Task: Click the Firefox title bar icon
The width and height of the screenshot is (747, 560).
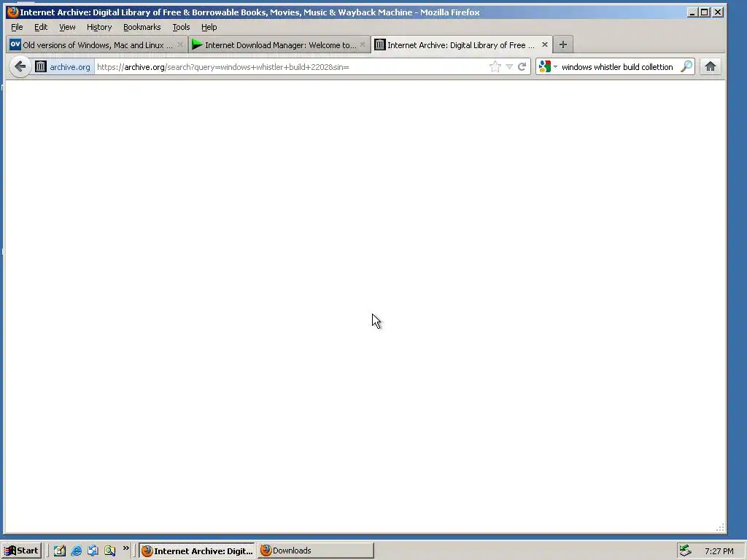Action: [x=13, y=12]
